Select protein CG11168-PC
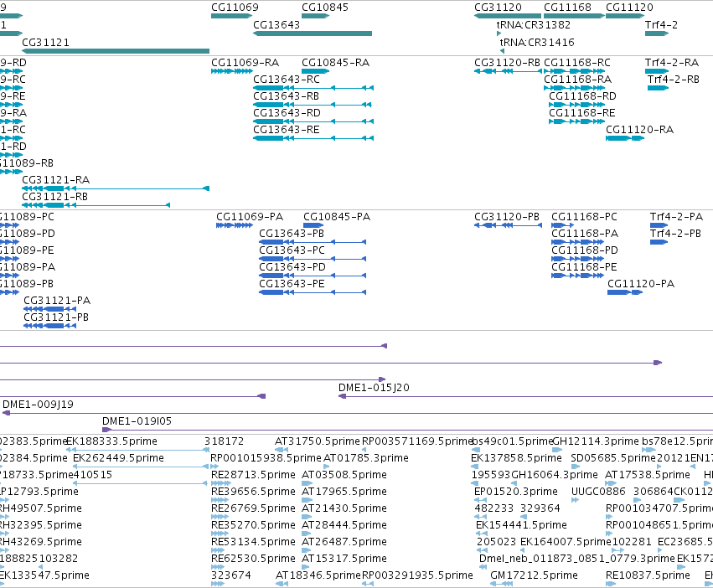The height and width of the screenshot is (588, 713). click(x=585, y=217)
